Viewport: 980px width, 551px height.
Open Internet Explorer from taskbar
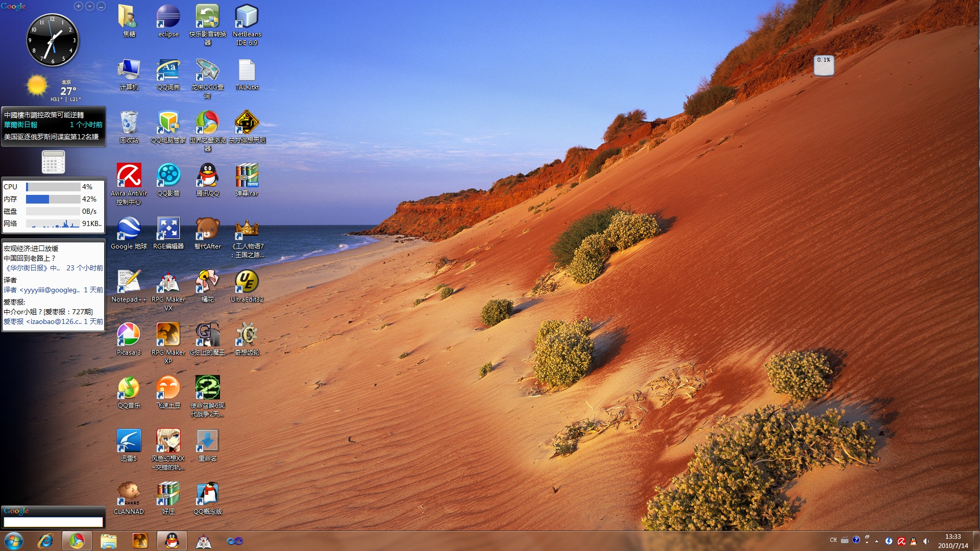tap(45, 541)
